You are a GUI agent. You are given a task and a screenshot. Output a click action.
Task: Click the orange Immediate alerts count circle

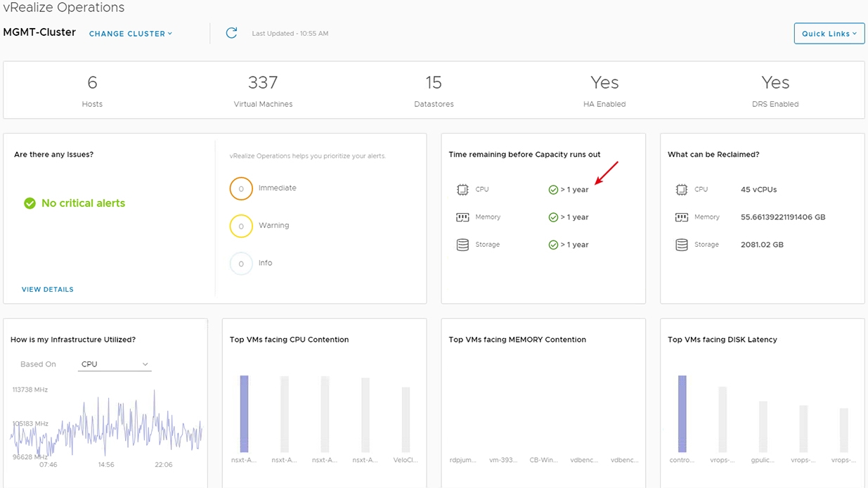click(x=241, y=188)
